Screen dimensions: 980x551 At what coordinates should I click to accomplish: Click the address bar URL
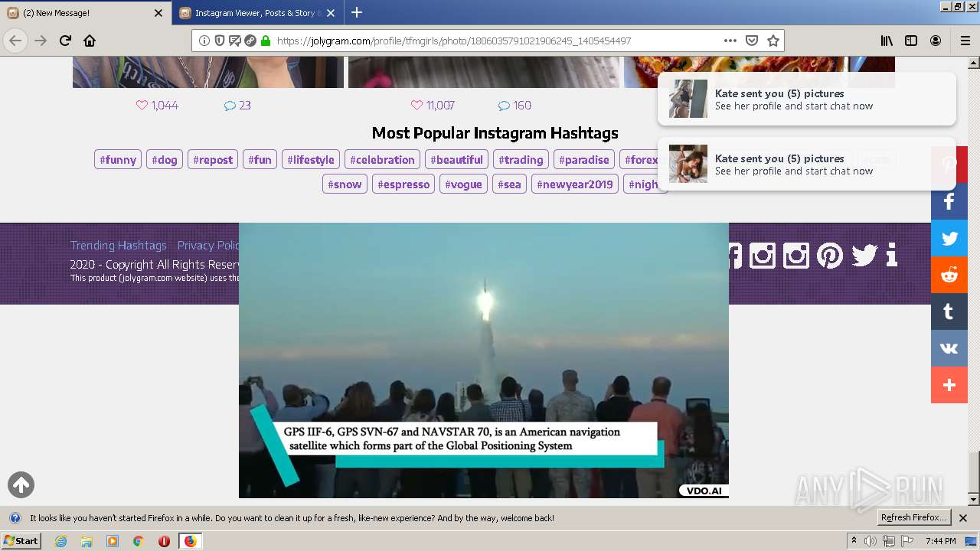pyautogui.click(x=453, y=41)
